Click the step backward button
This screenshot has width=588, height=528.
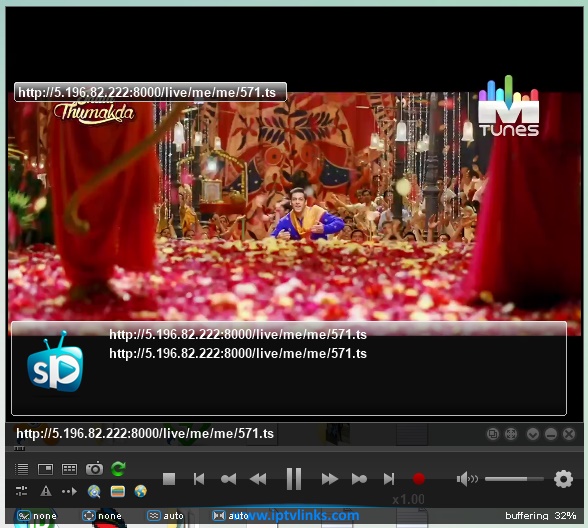coord(228,479)
